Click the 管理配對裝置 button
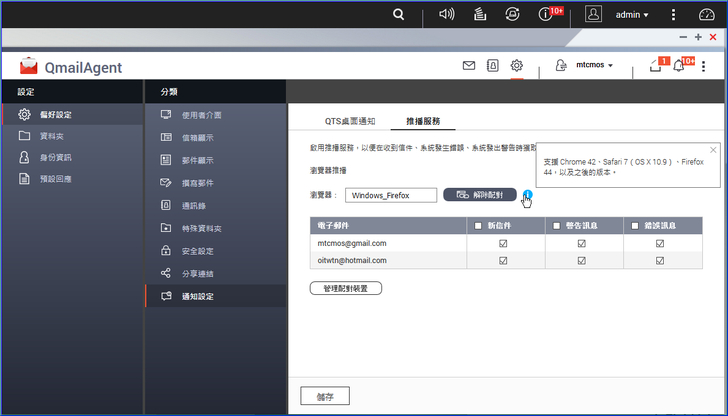This screenshot has height=416, width=728. (x=346, y=288)
